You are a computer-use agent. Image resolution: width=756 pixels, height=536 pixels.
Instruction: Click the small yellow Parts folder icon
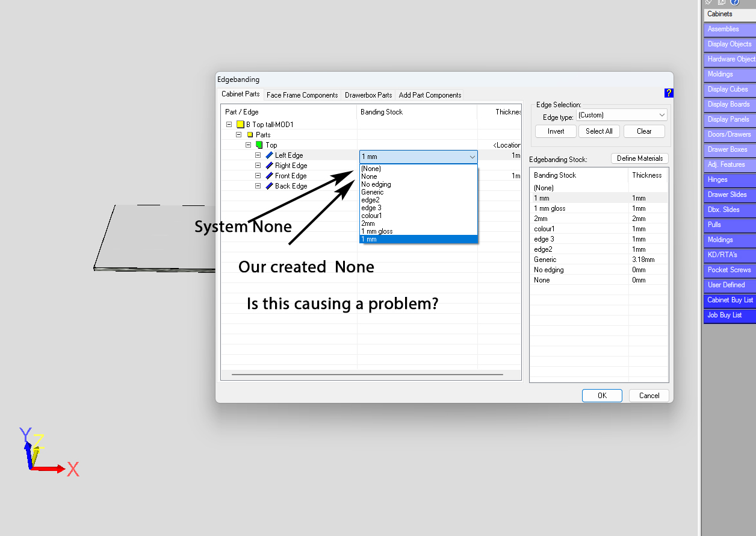250,135
